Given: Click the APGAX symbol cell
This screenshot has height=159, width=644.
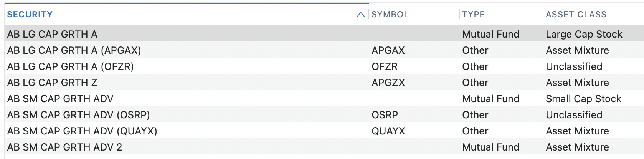Looking at the screenshot, I should (x=388, y=50).
